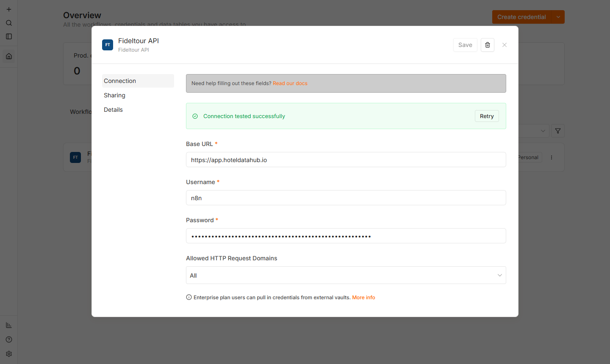Screen dimensions: 610x364
Task: Click the FT logo in the dialog header
Action: click(x=108, y=45)
